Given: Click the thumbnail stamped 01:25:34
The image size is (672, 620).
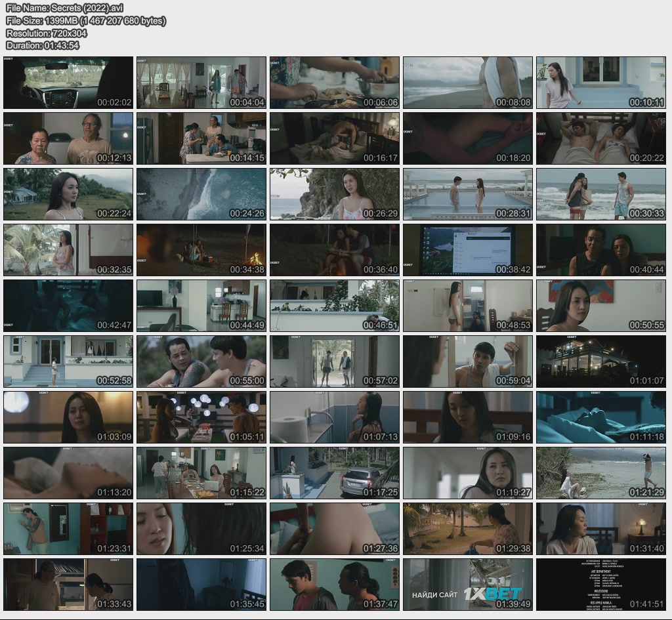Looking at the screenshot, I should pos(201,529).
